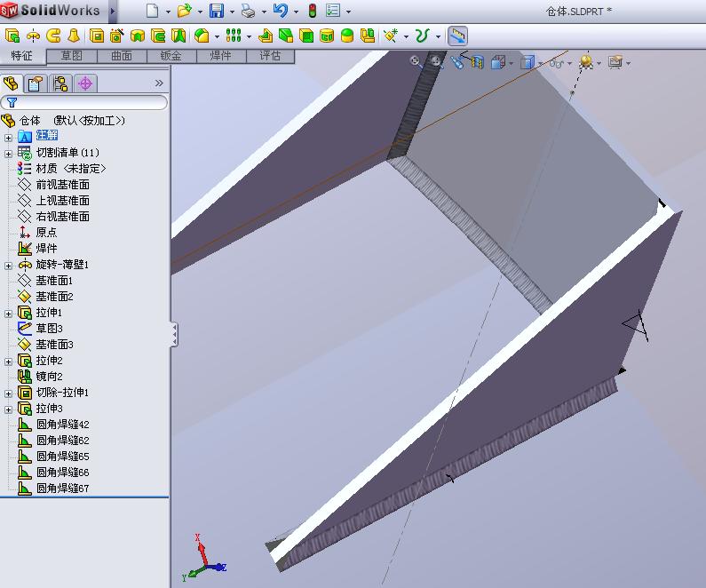
Task: Expand the SolidWorks logo menu arrow
Action: (113, 11)
